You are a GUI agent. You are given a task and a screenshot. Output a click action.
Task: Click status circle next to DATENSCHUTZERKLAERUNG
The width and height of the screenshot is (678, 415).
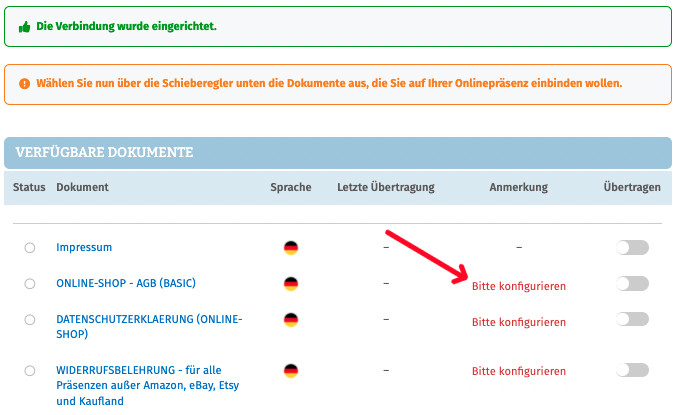coord(30,320)
